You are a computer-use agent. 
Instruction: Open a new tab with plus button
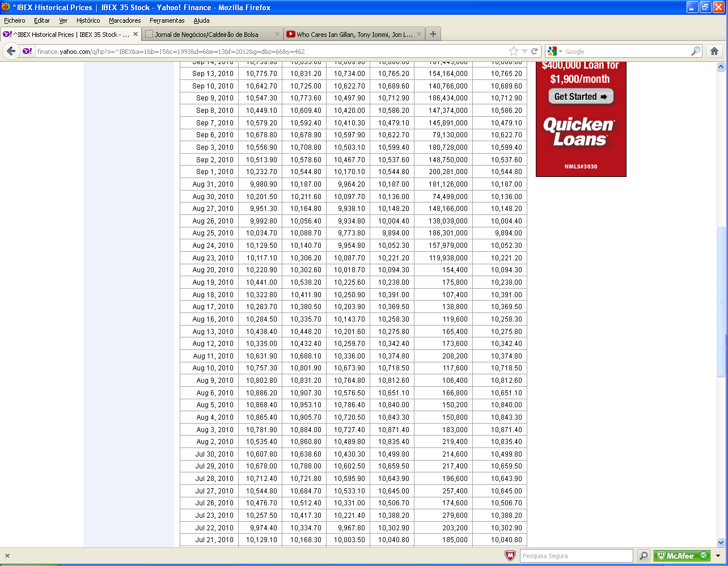click(433, 34)
